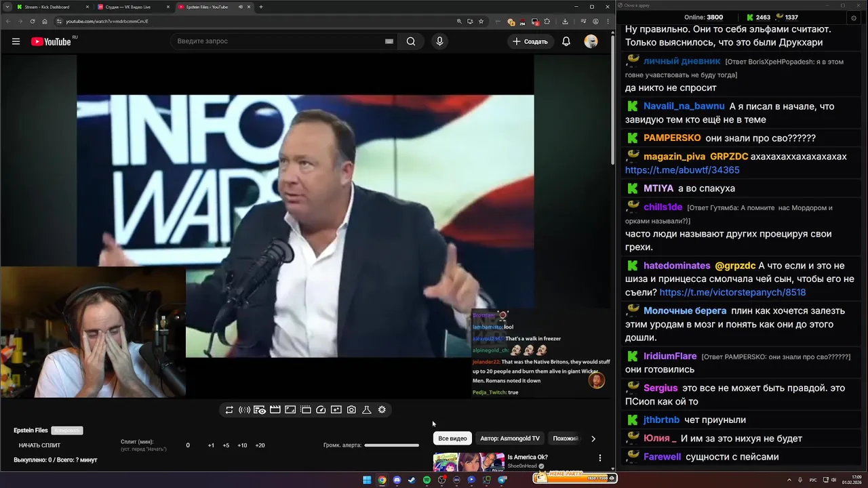
Task: Go back in browser history
Action: pos(7,21)
